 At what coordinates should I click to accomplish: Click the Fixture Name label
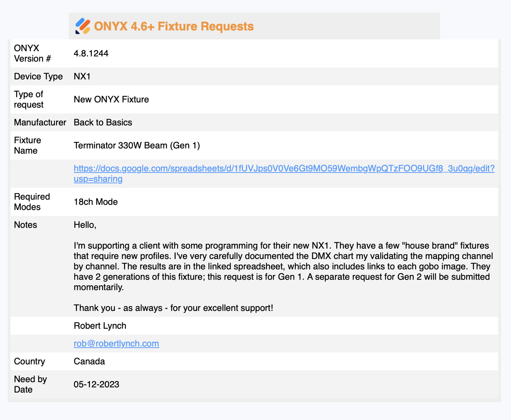(x=27, y=145)
